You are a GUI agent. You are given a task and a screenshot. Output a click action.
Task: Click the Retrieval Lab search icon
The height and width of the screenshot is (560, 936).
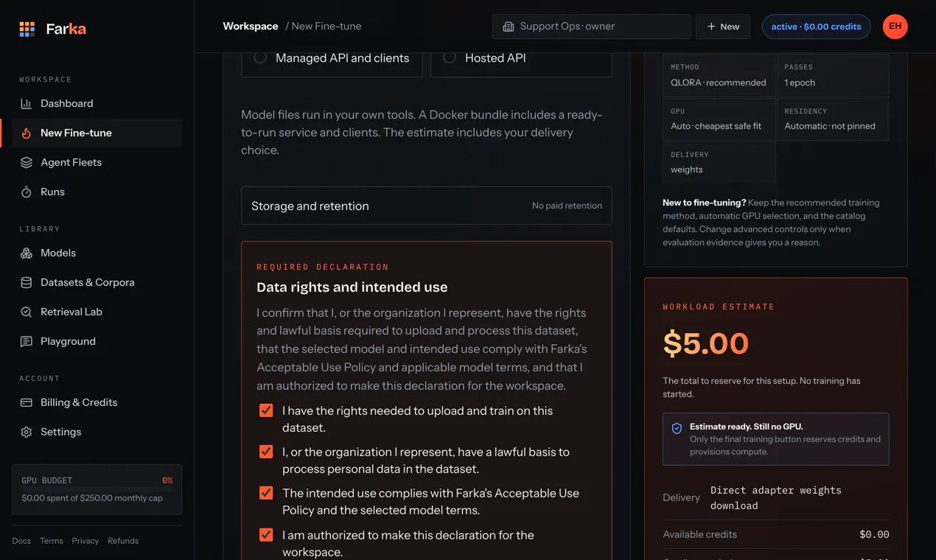(x=26, y=312)
